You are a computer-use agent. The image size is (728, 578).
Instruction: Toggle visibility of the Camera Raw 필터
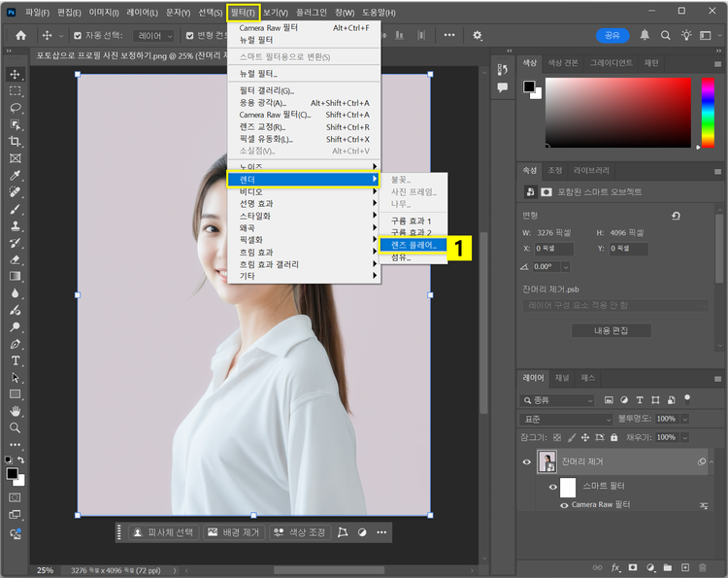564,505
